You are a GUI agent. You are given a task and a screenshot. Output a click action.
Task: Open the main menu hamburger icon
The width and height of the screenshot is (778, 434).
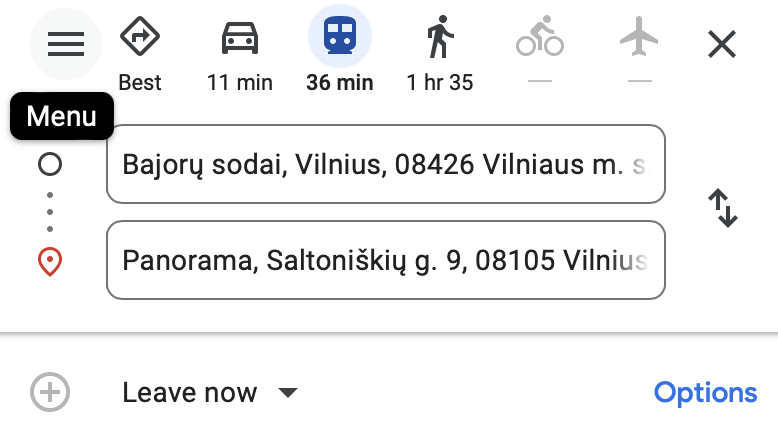coord(66,43)
